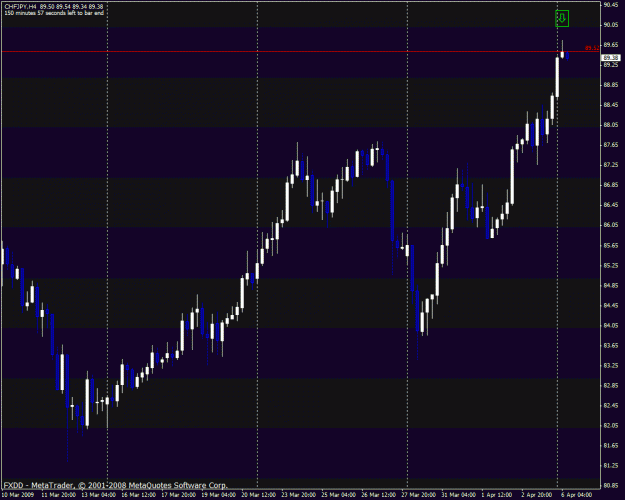Click the '31 Mar 04:00' time axis label
This screenshot has width=625, height=500.
tap(458, 495)
